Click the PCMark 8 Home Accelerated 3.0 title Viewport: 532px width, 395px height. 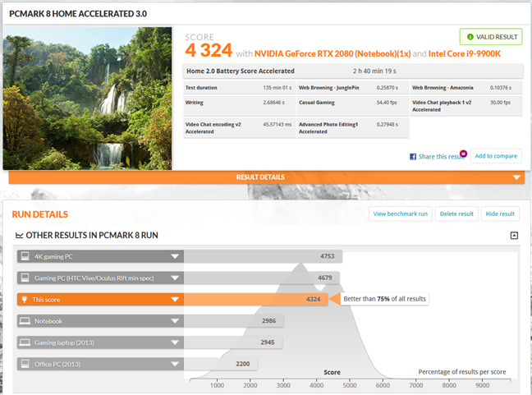pos(78,14)
